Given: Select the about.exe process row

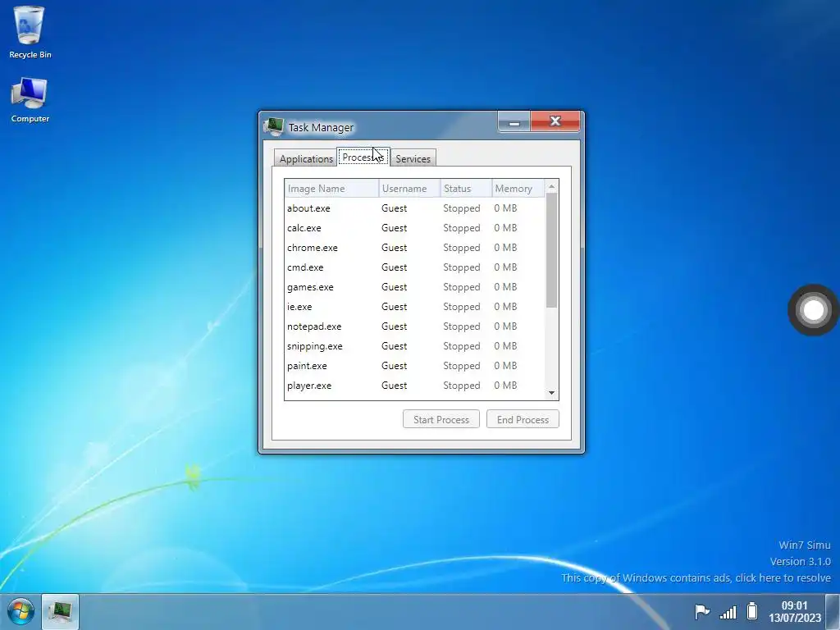Looking at the screenshot, I should [x=414, y=208].
